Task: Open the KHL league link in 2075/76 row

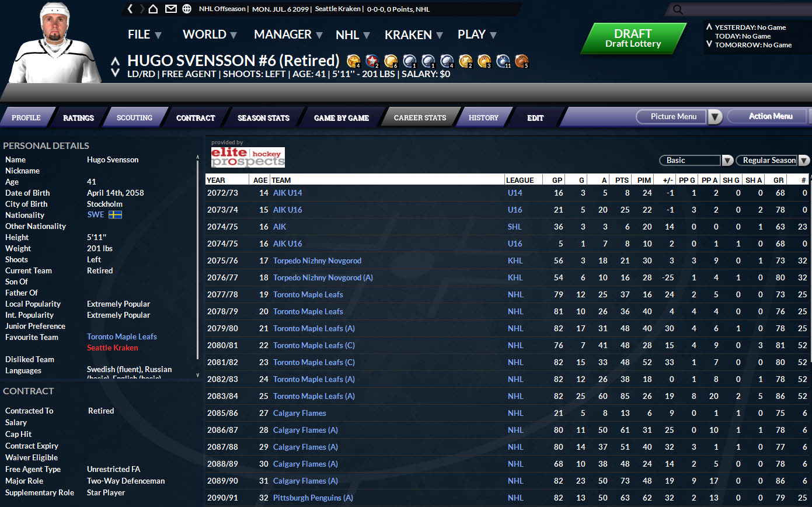Action: tap(515, 261)
